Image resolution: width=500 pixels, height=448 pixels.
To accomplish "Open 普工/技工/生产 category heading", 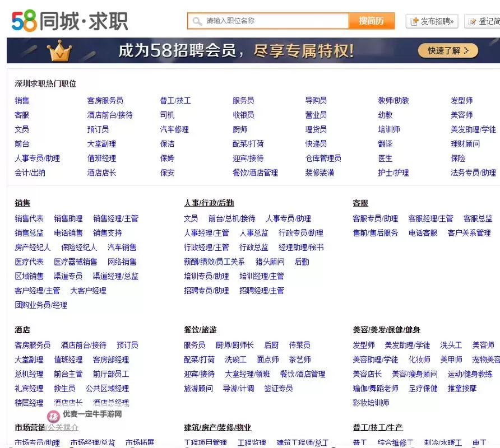I will (378, 428).
